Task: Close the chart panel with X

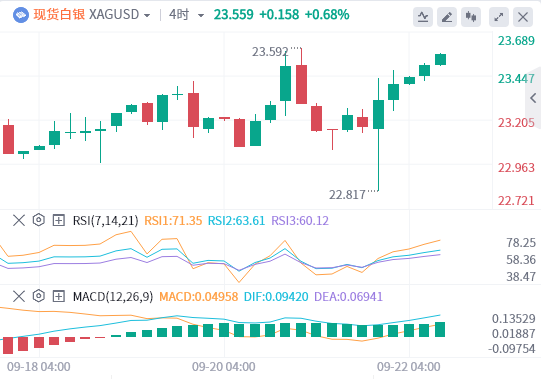Action: [x=523, y=17]
